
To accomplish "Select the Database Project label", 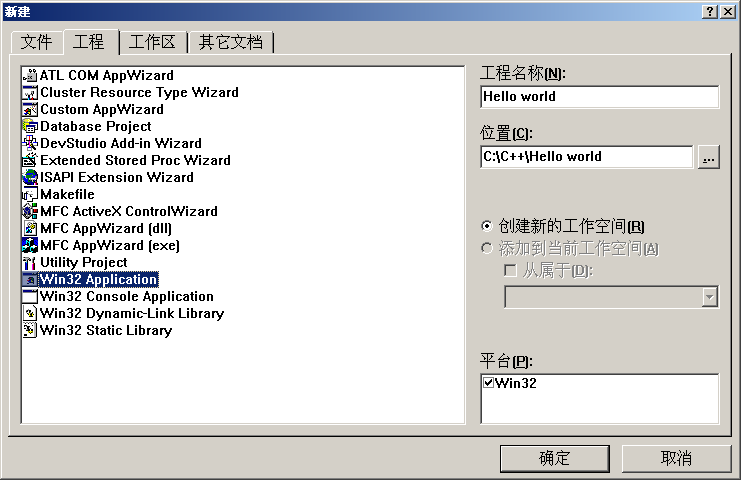I will click(x=96, y=127).
